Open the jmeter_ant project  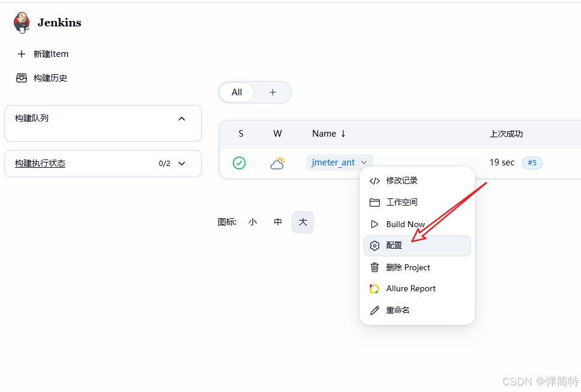tap(333, 162)
